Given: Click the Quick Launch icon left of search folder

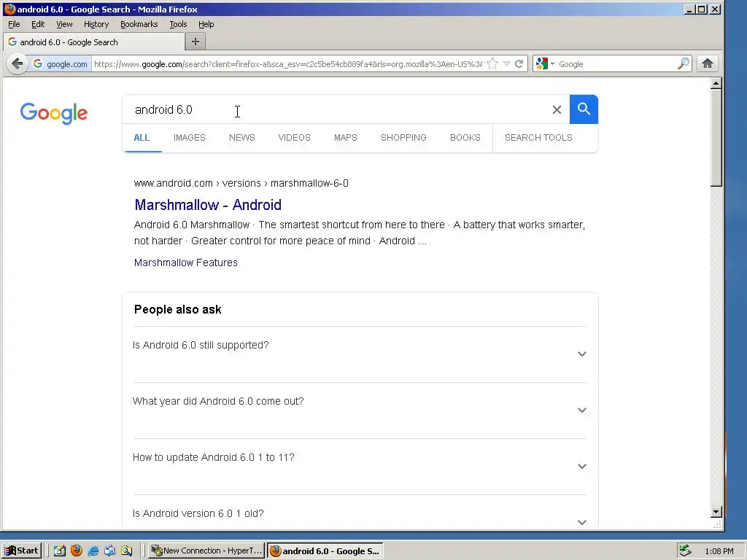Looking at the screenshot, I should tap(109, 551).
